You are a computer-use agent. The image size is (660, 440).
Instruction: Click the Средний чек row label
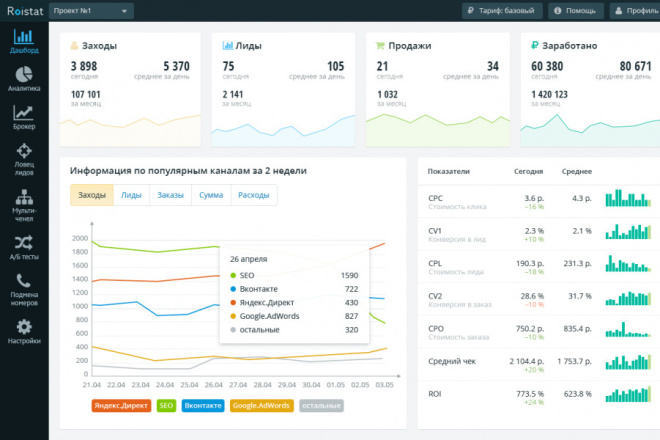click(452, 361)
